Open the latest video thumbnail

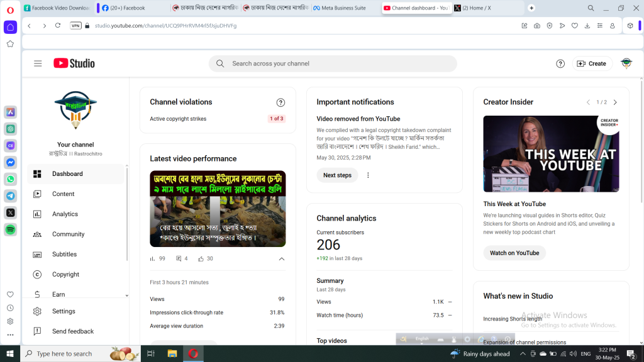218,209
